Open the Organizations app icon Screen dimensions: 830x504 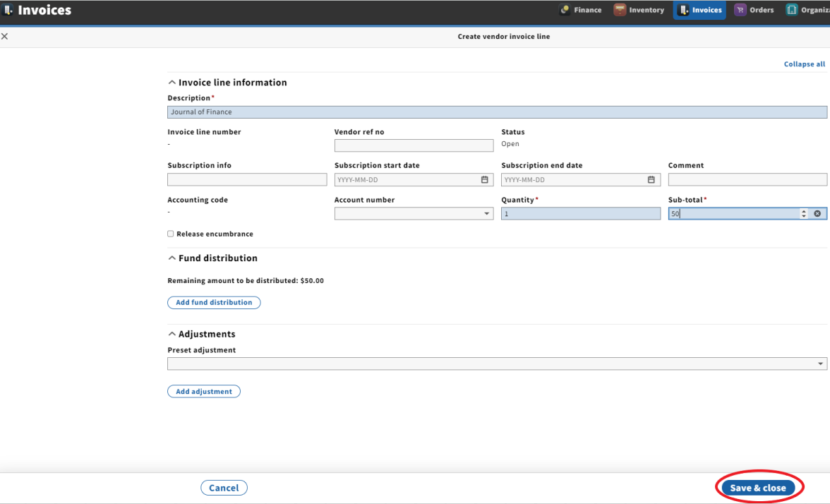pyautogui.click(x=791, y=10)
